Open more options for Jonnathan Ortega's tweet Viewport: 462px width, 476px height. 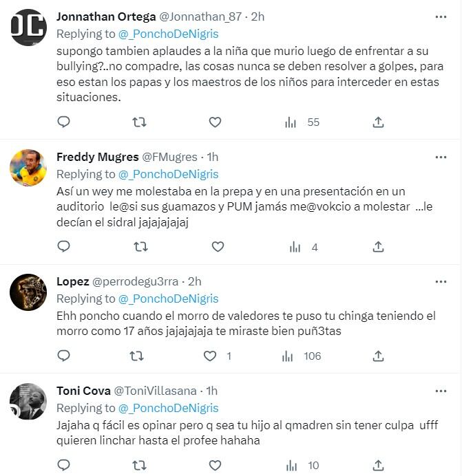click(x=441, y=16)
